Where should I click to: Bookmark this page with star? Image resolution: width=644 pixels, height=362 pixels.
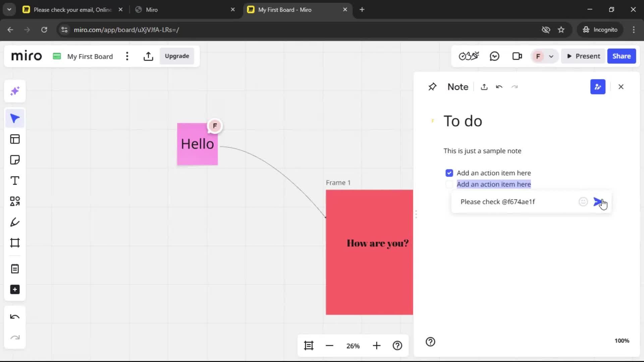point(561,30)
